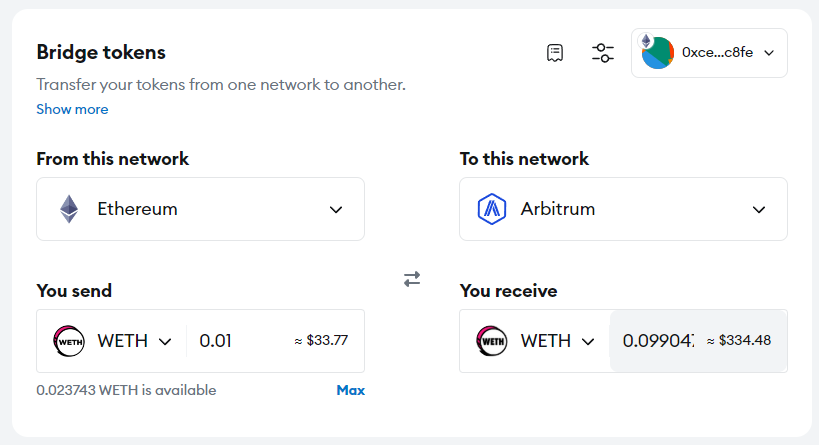The width and height of the screenshot is (819, 445).
Task: Open the transaction history receipt icon
Action: click(x=555, y=53)
